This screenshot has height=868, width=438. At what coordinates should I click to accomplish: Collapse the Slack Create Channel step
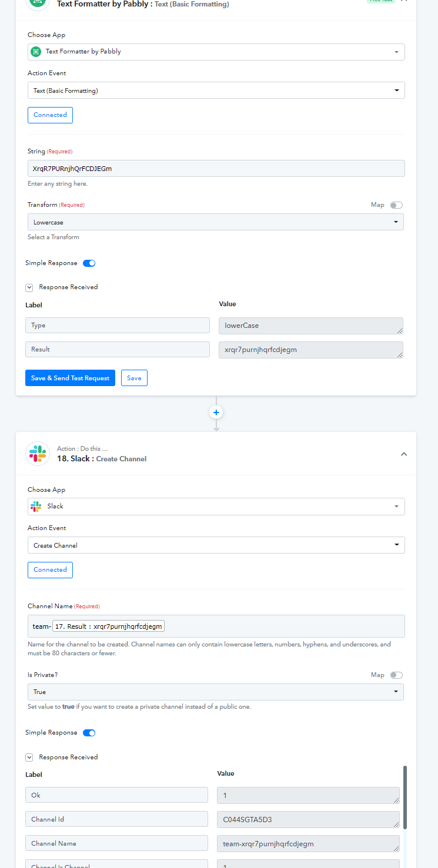click(x=404, y=454)
